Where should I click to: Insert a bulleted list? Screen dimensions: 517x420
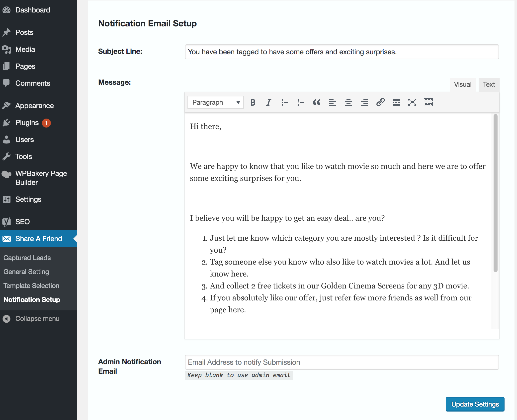pos(285,102)
